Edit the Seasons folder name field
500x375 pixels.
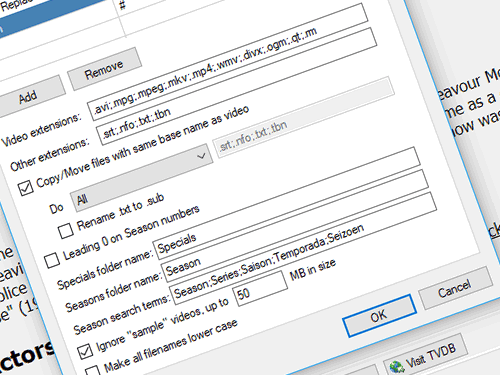295,225
